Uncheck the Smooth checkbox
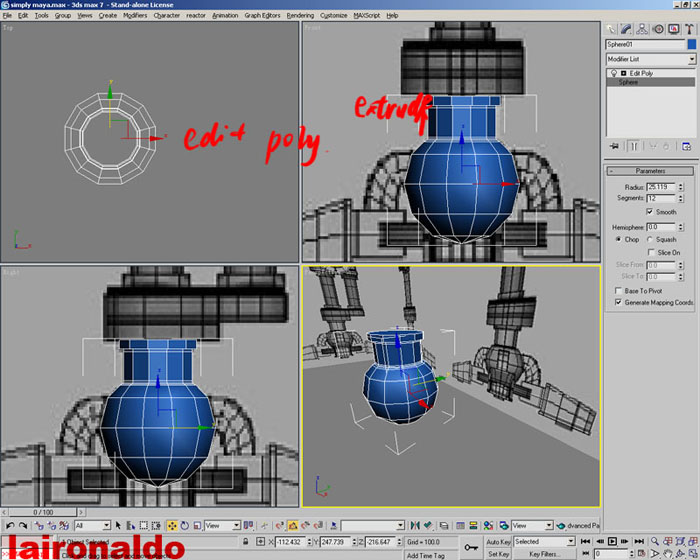The image size is (700, 560). click(651, 212)
